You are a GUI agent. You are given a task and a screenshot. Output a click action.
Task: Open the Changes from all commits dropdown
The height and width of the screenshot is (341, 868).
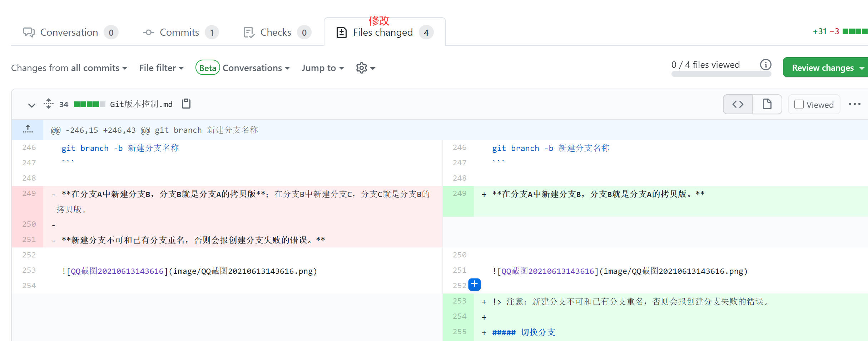click(x=69, y=68)
